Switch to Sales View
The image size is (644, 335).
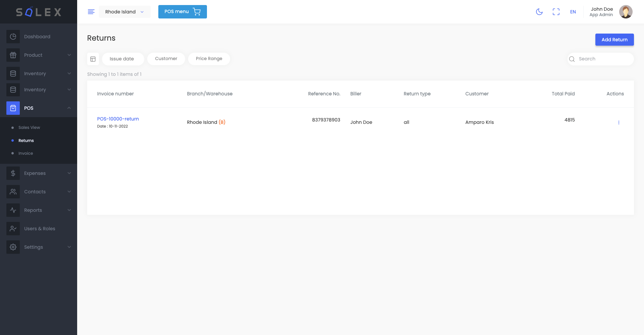(29, 128)
